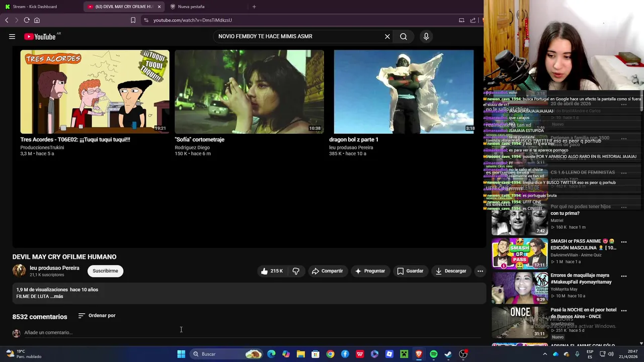Save the video with Guardar

(410, 271)
